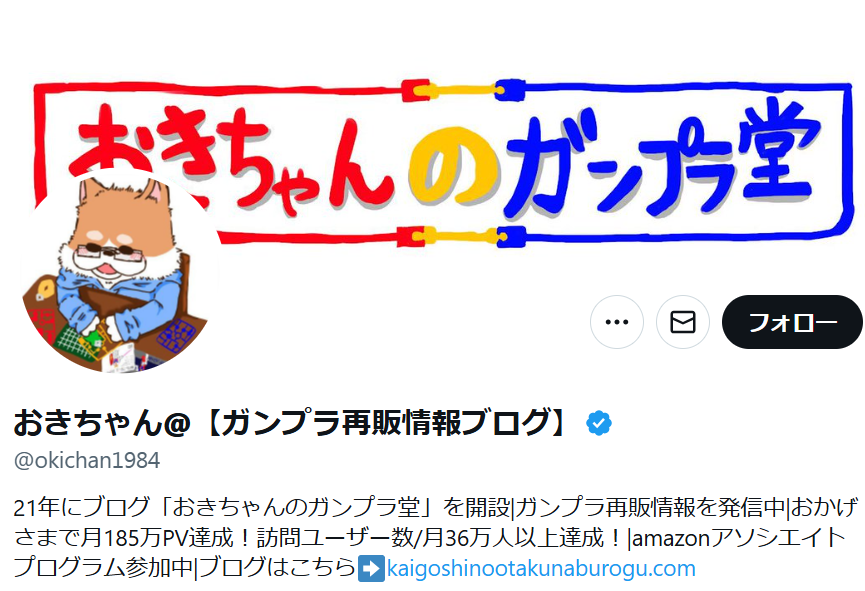
Task: Open the kaigoshinootakunaburogu.com blog link
Action: coord(541,568)
